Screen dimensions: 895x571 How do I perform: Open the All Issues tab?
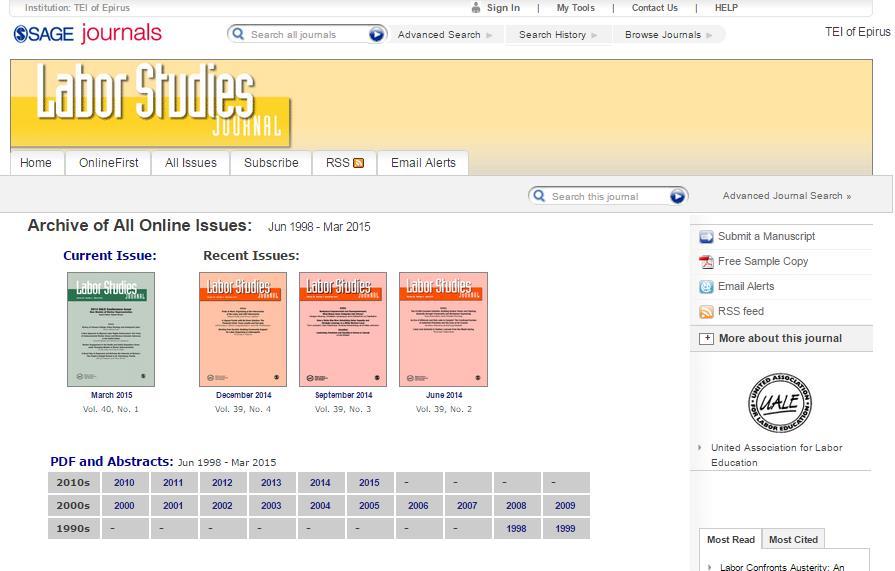click(x=191, y=163)
